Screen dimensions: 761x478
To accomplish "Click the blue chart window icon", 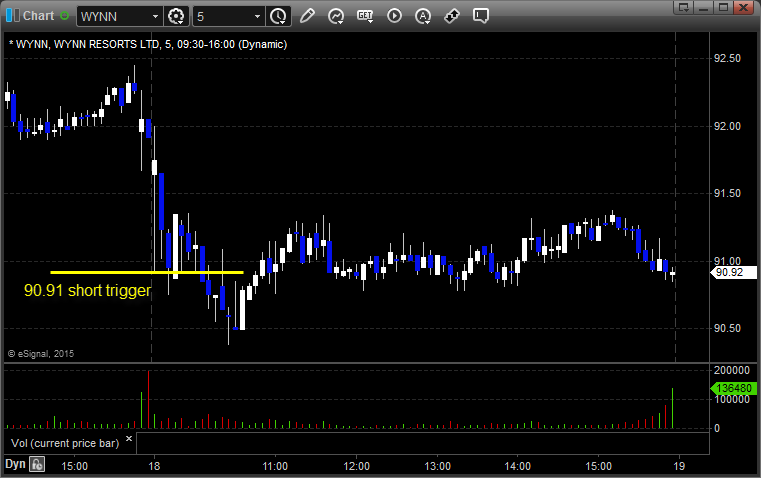I will pyautogui.click(x=13, y=16).
